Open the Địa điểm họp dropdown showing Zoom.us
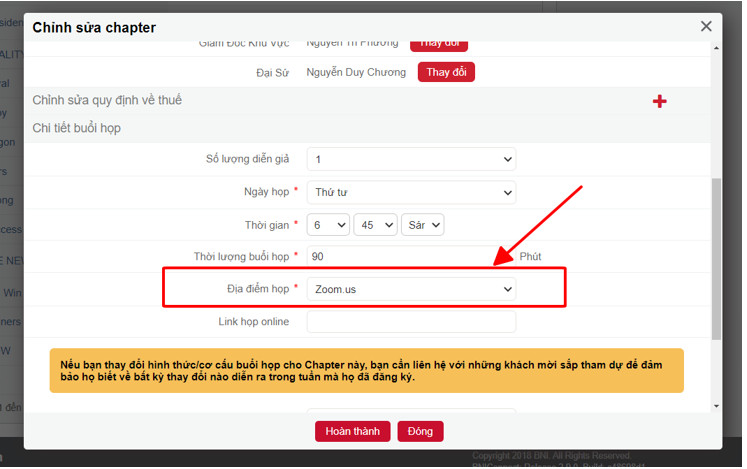 click(411, 289)
